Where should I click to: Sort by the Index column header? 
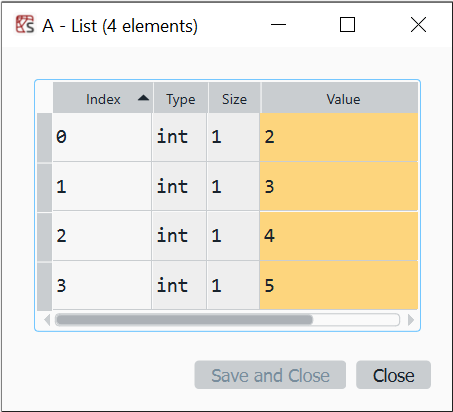tap(103, 98)
